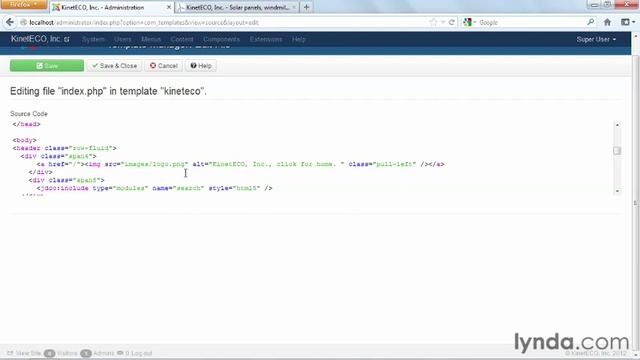Open the Components menu
Viewport: 640px width, 360px height.
[221, 40]
